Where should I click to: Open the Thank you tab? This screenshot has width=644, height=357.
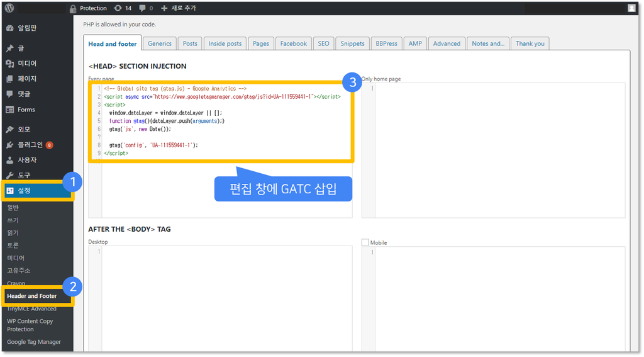tap(530, 43)
